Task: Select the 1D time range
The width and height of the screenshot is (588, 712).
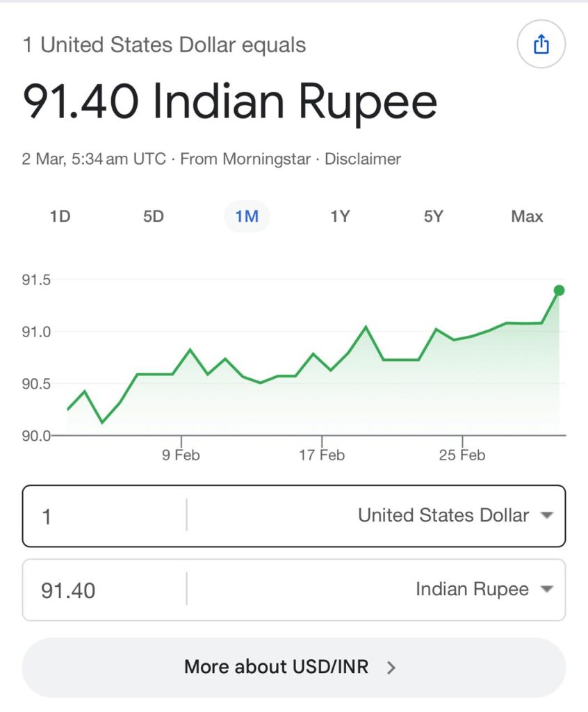Action: 60,216
